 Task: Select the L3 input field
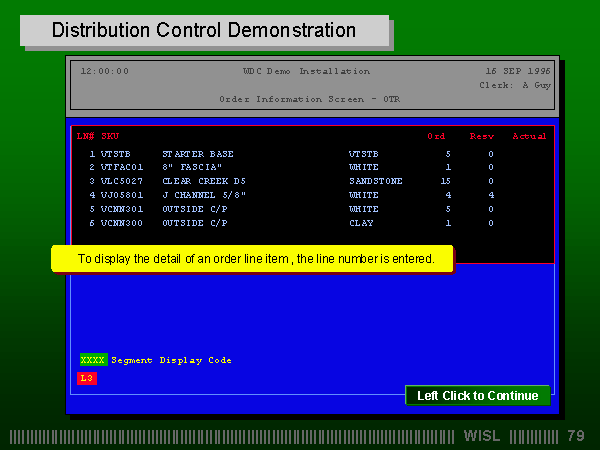click(x=87, y=378)
